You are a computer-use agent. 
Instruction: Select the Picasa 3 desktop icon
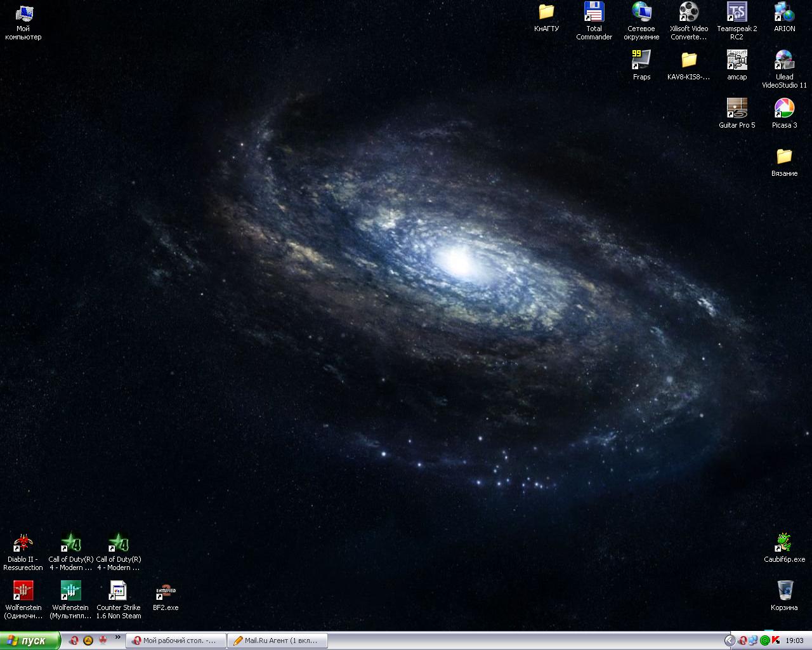[784, 109]
